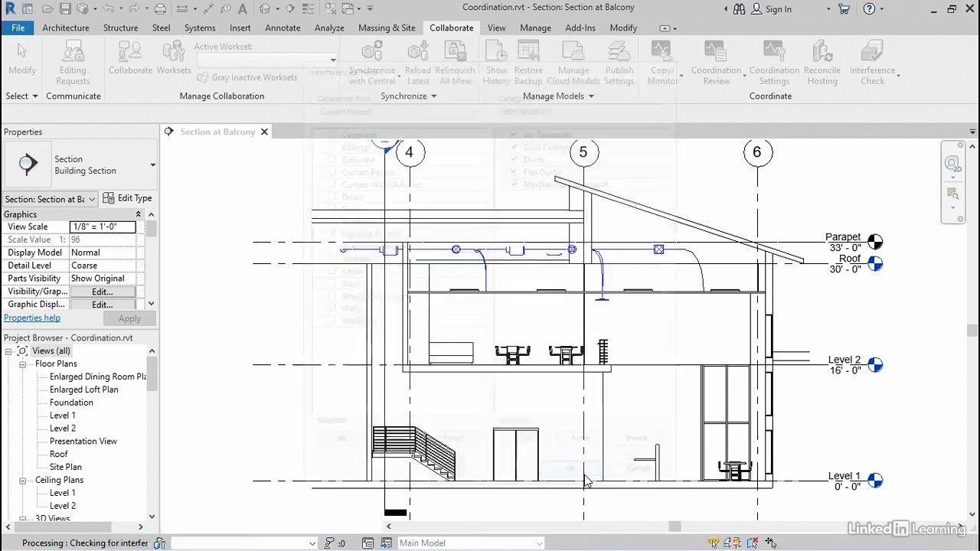
Task: Click Edit for Visibility/Graphics Overrides
Action: (x=103, y=292)
